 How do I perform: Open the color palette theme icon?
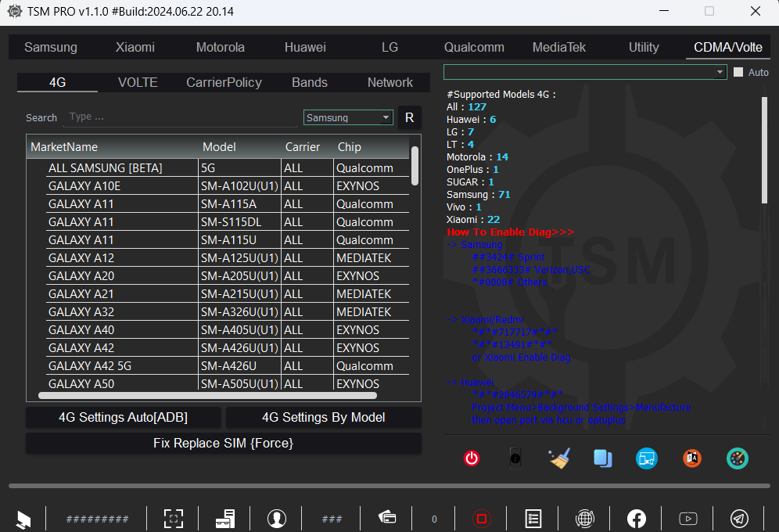pyautogui.click(x=738, y=458)
